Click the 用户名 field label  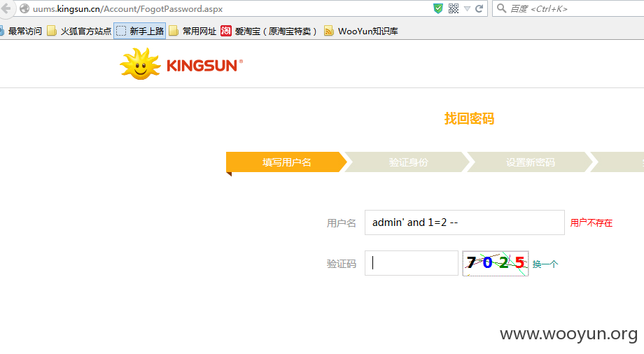(341, 223)
